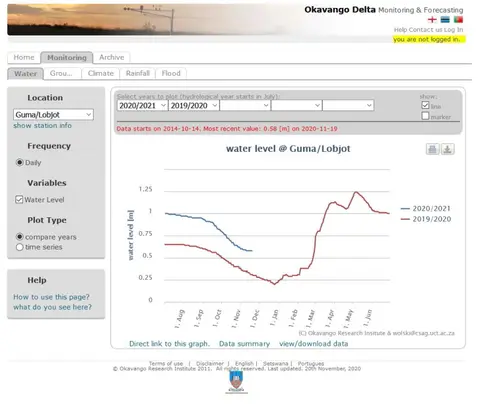Screen dimensions: 480x404
Task: Untick the Water Level variable checkbox
Action: pyautogui.click(x=19, y=200)
